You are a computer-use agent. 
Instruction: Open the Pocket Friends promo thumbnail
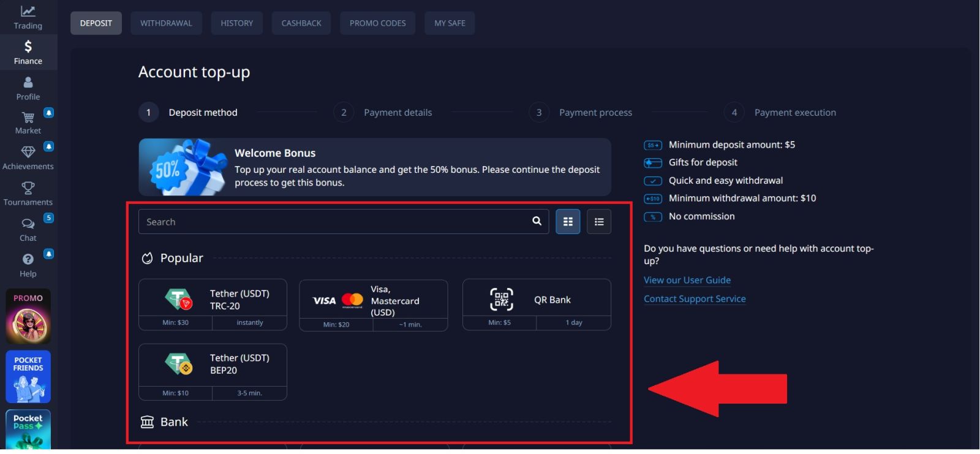tap(28, 376)
